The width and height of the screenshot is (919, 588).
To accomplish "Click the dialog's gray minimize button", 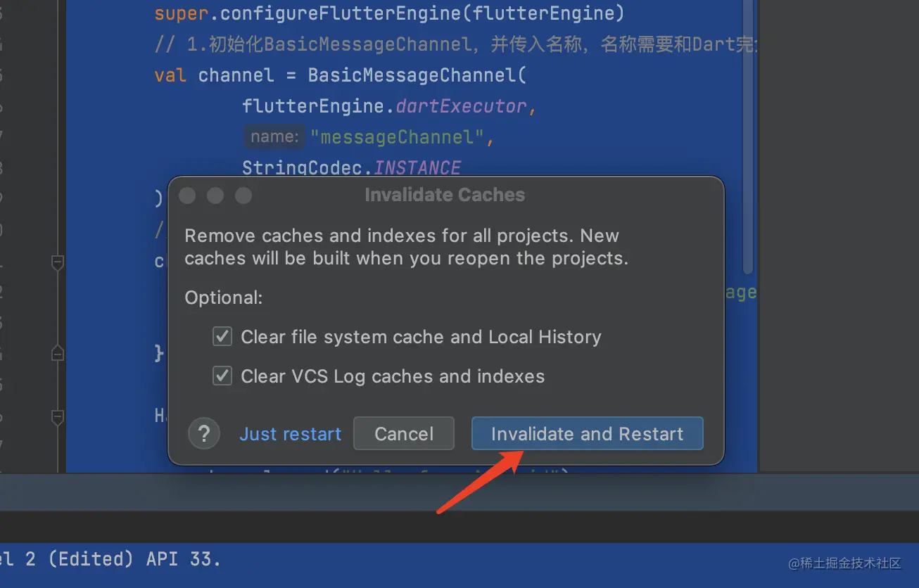I will point(215,196).
